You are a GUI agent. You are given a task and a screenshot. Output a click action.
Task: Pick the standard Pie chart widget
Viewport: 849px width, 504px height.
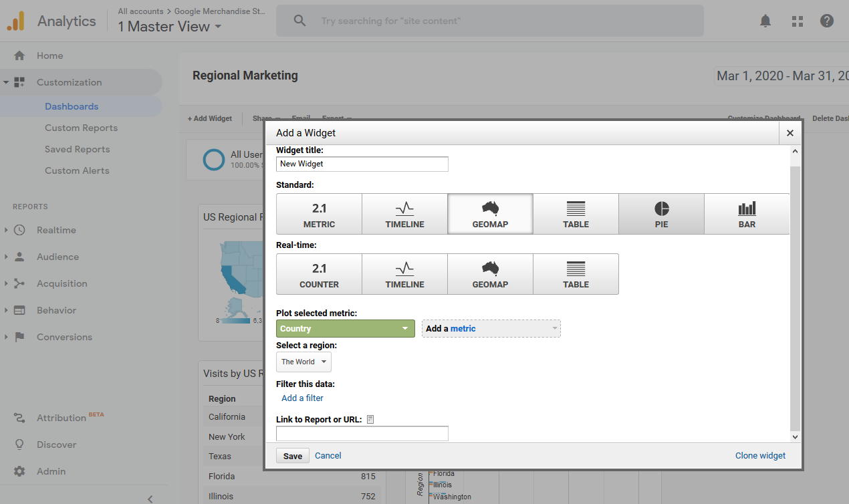[661, 214]
